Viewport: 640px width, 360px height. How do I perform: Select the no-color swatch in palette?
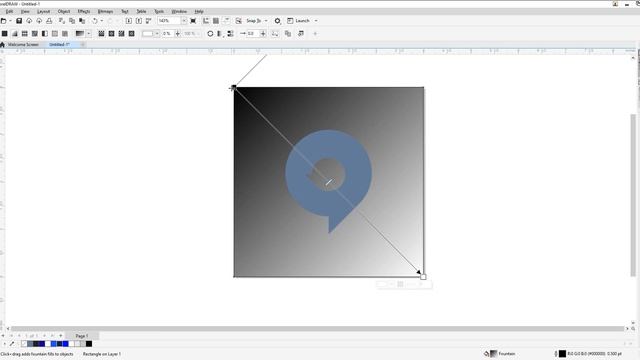[24, 344]
